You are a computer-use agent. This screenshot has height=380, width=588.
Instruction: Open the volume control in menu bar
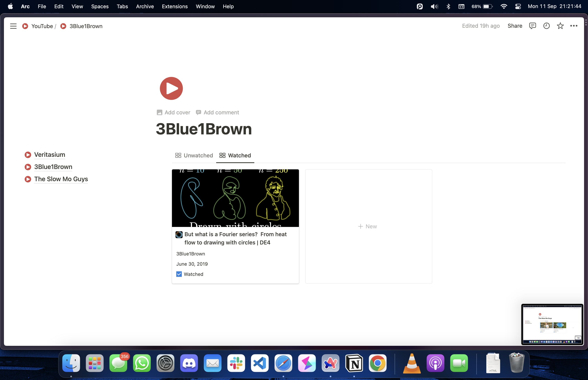tap(434, 6)
